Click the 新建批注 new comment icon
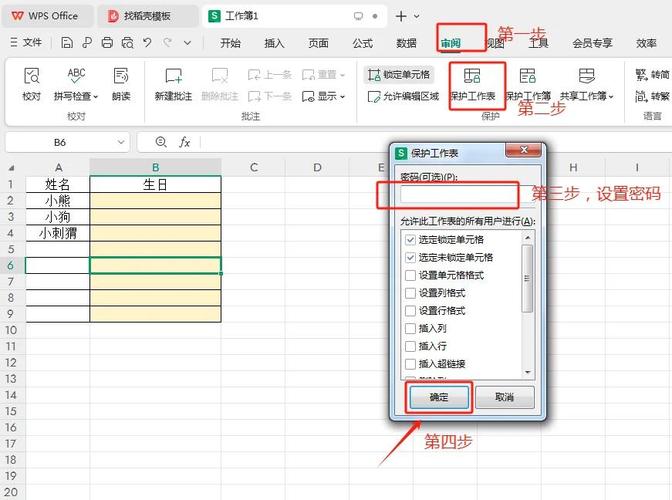Viewport: 672px width, 500px height. [174, 76]
